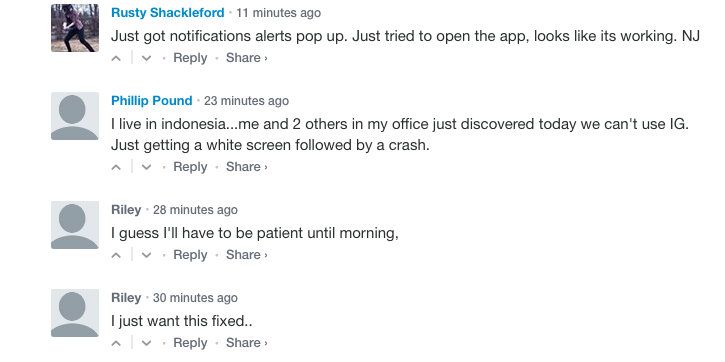This screenshot has height=362, width=725.
Task: Expand Share on Riley's 30 minutes ago comment
Action: coord(246,343)
